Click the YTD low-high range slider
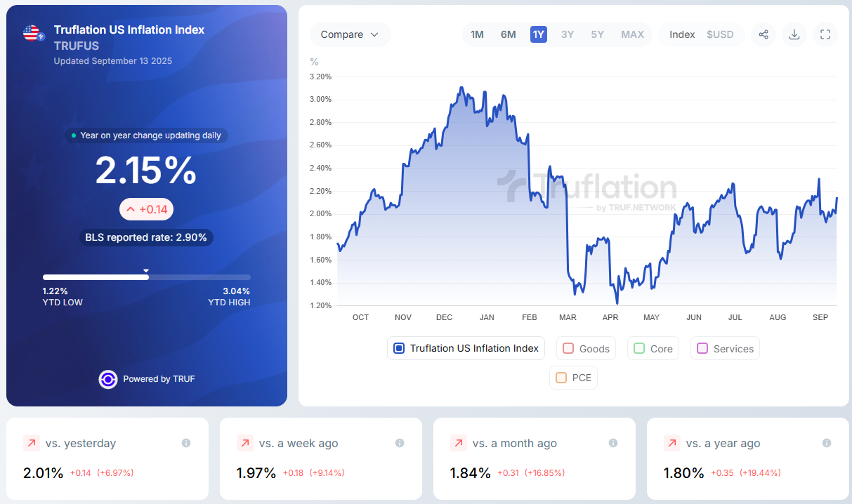 click(146, 277)
